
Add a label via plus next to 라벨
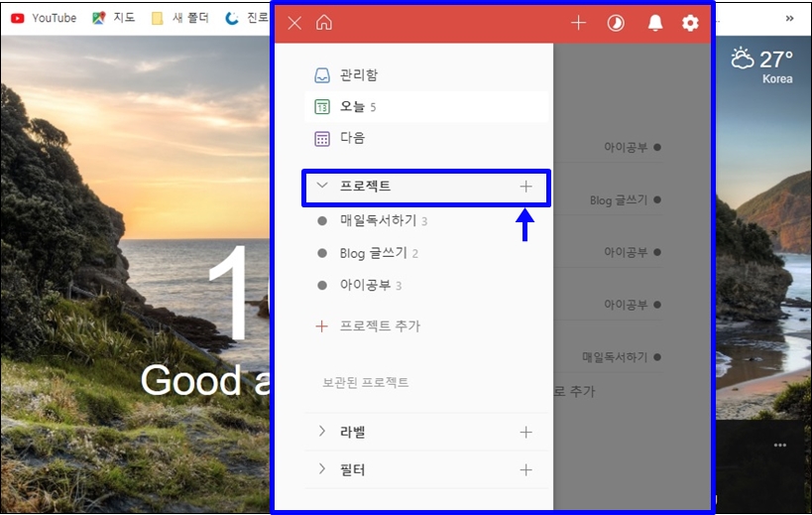pos(525,432)
